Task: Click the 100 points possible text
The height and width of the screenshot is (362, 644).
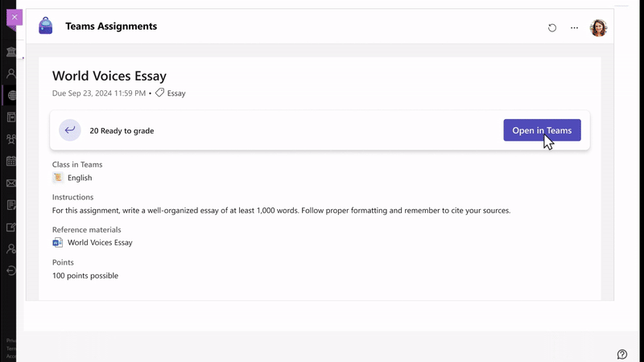Action: click(85, 276)
